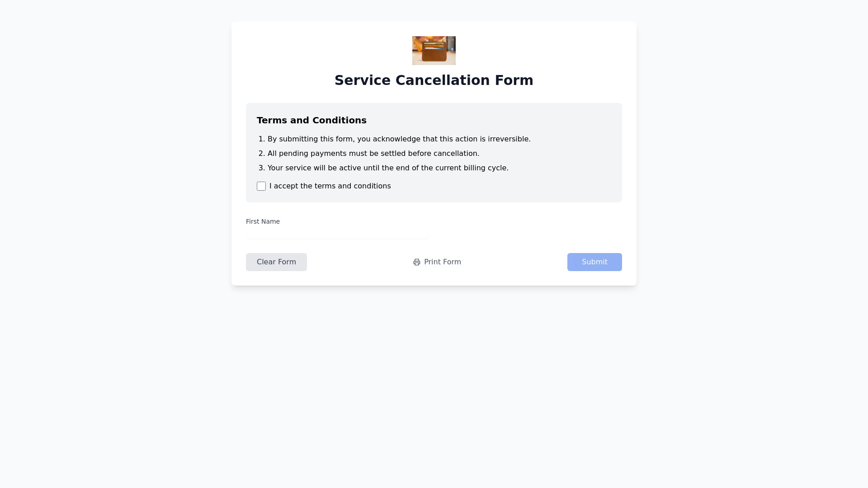Click the Print Form button text
Screen dimensions: 868x488
tap(442, 262)
